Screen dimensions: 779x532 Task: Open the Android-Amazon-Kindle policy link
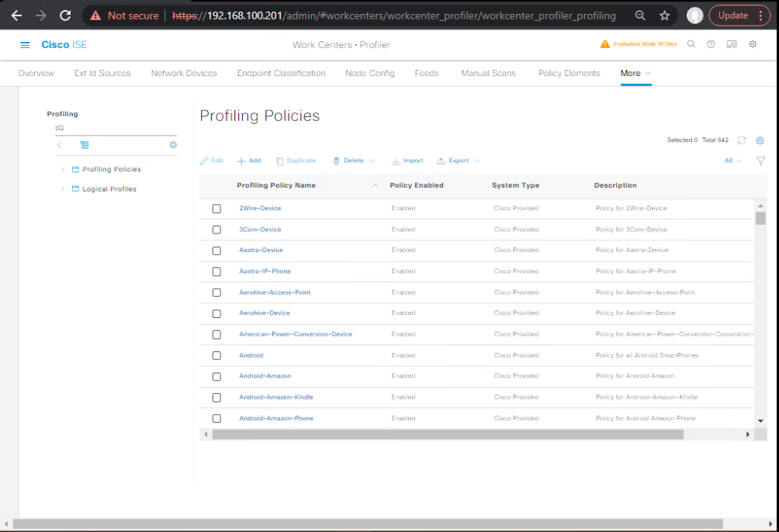click(275, 397)
